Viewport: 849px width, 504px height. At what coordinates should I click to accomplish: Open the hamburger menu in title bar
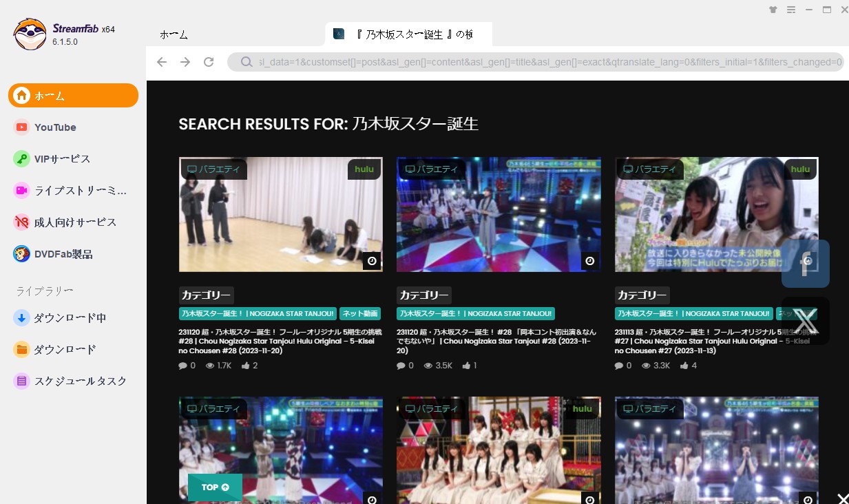click(x=791, y=10)
